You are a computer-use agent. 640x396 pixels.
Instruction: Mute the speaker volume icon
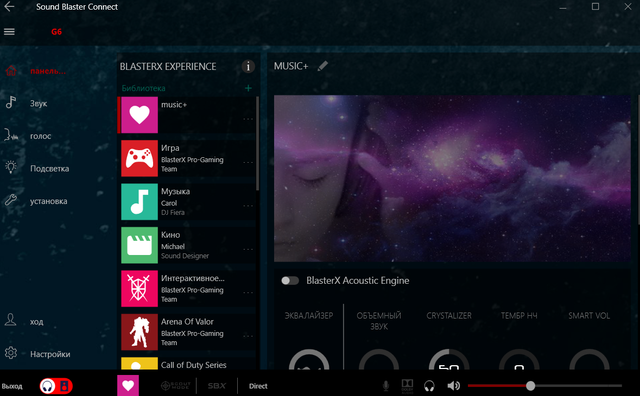(453, 385)
